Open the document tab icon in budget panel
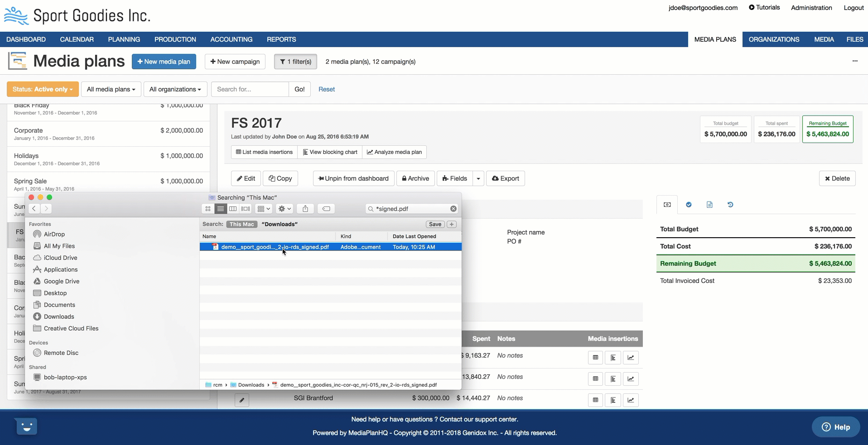The image size is (868, 445). point(709,205)
